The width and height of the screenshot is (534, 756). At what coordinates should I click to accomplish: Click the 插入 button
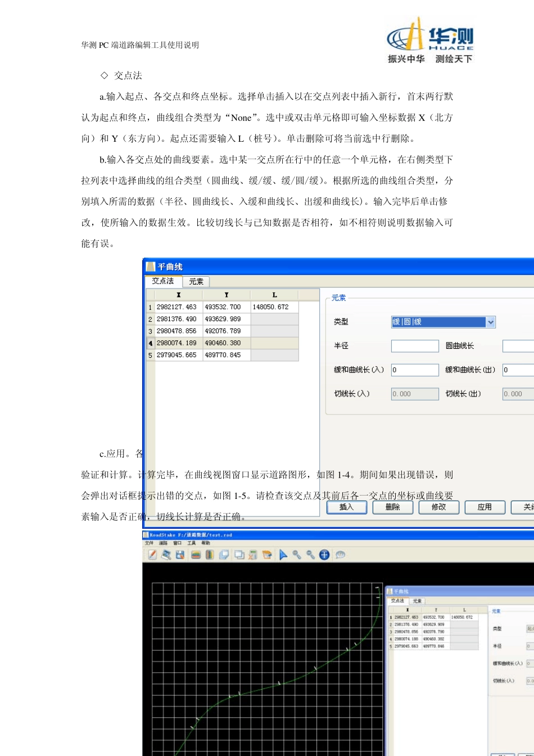coord(347,507)
